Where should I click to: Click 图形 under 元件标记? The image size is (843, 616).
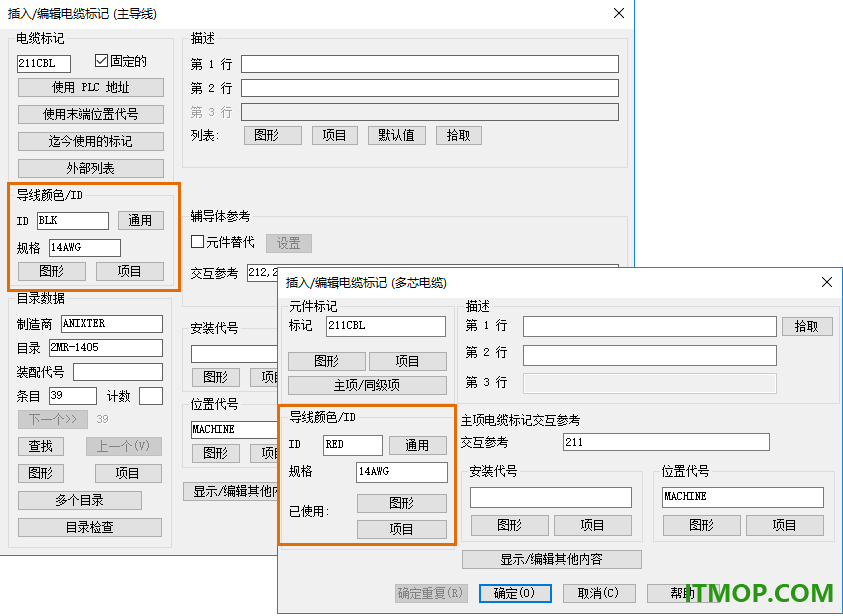(327, 361)
